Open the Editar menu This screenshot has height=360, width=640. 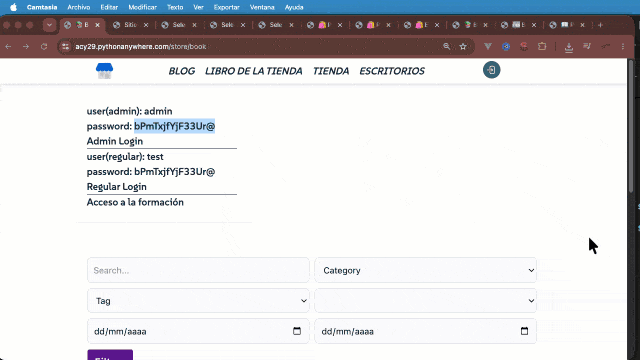tap(109, 7)
